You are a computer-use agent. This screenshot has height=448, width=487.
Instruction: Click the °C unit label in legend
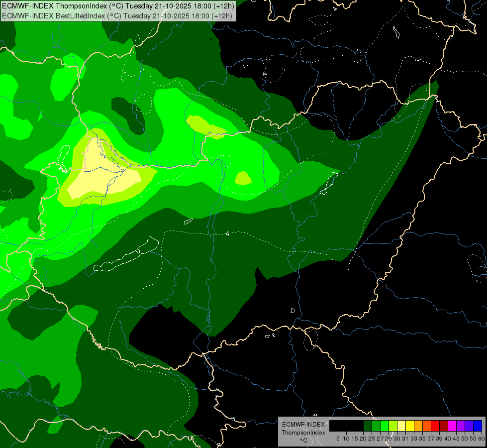(304, 441)
